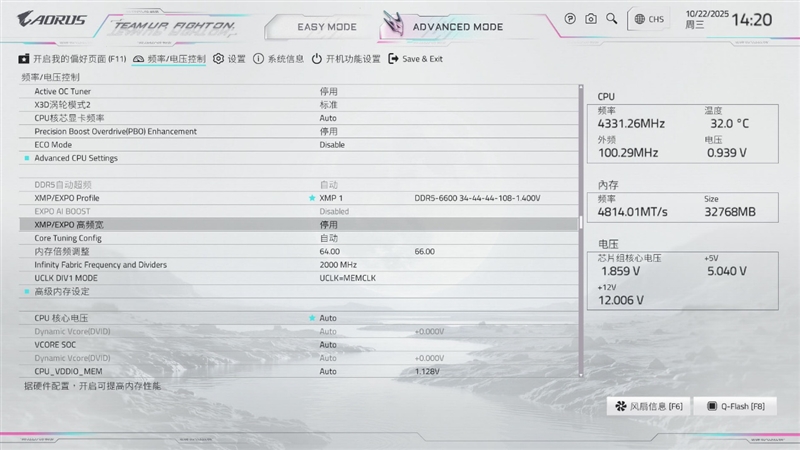Click the star beside CPU 核心电压 Auto
This screenshot has height=450, width=800.
pyautogui.click(x=312, y=318)
